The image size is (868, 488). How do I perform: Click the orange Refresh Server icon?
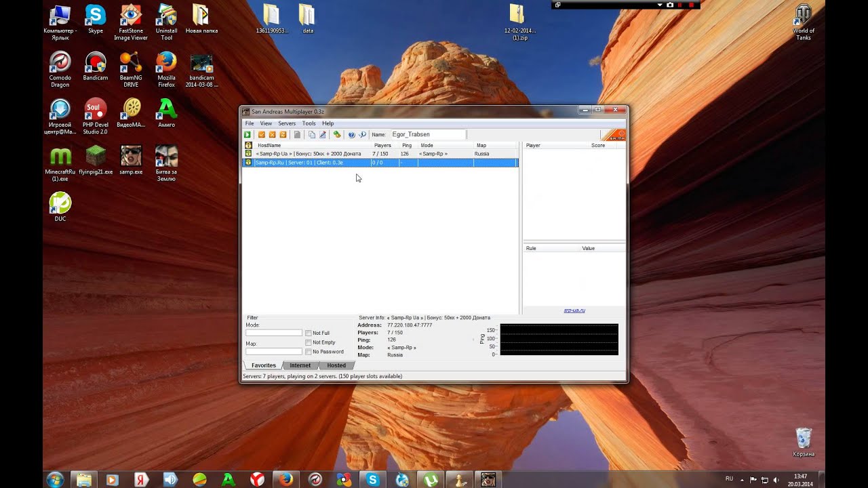(x=283, y=135)
